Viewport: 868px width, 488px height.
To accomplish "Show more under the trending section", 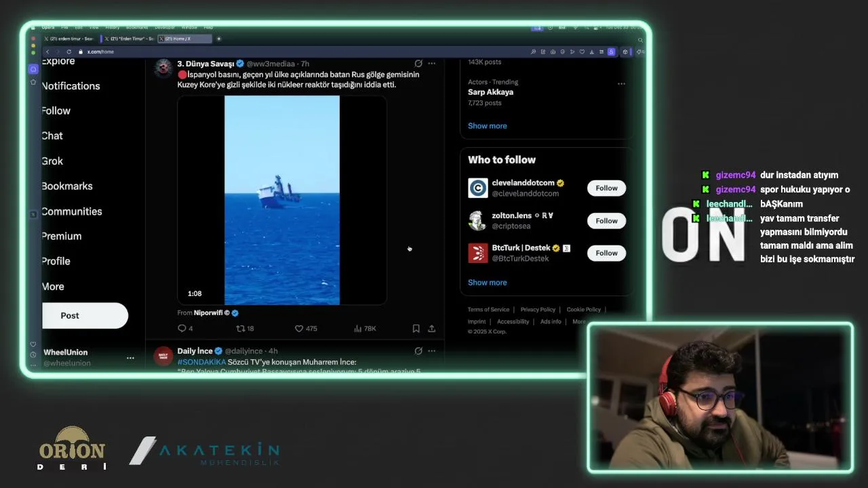I will tap(487, 126).
